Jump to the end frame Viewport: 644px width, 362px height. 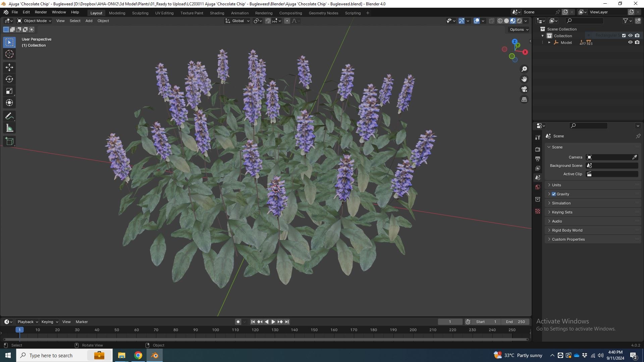287,322
